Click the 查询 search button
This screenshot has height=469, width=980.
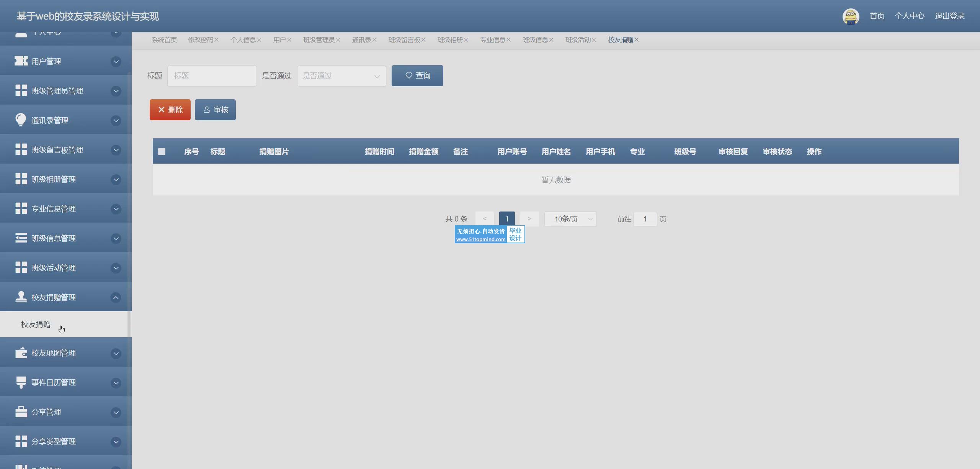point(417,75)
